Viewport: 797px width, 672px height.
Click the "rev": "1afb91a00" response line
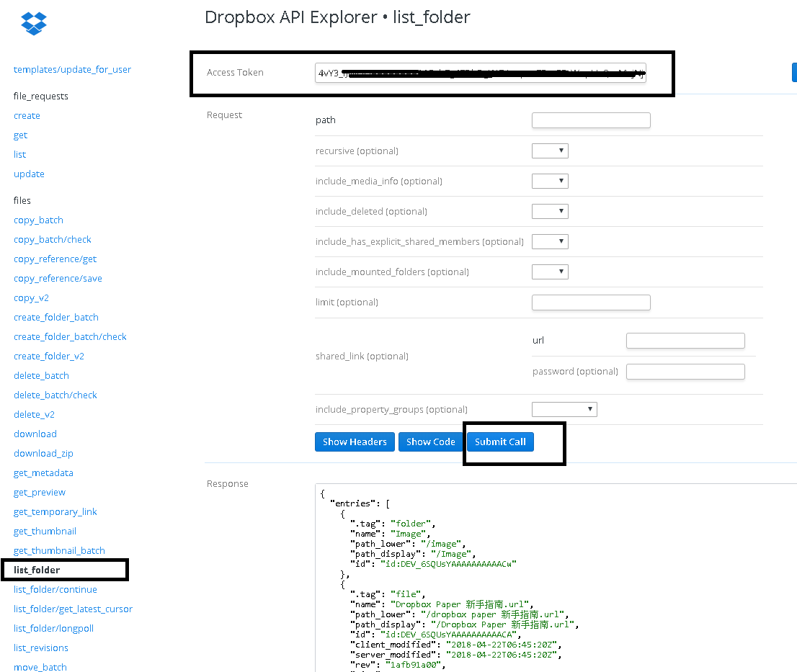(398, 664)
